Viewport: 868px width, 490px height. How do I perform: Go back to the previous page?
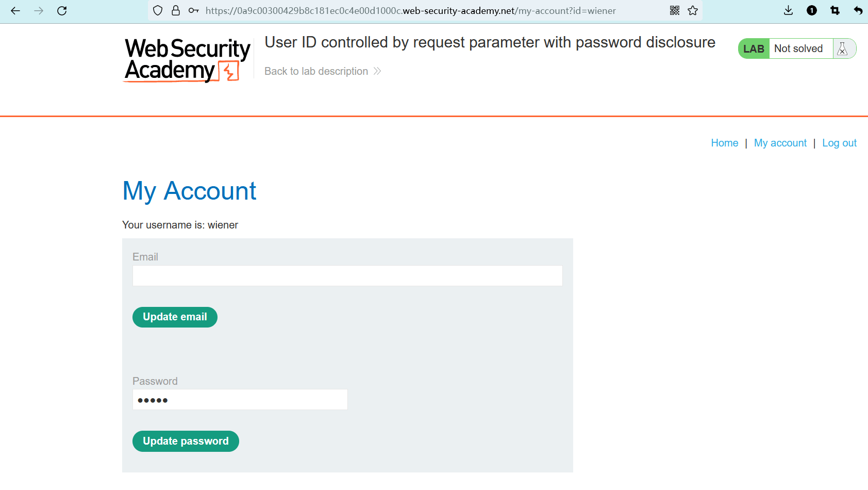tap(15, 11)
